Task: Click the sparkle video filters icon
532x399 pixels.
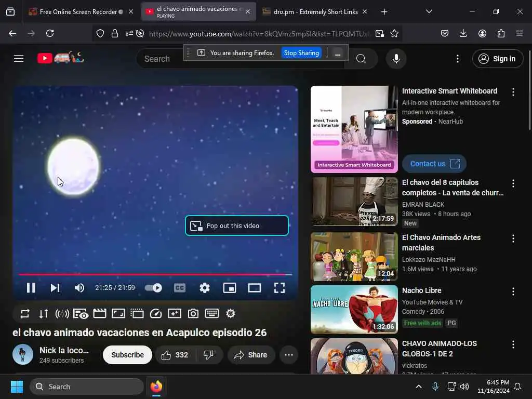Action: 175,313
